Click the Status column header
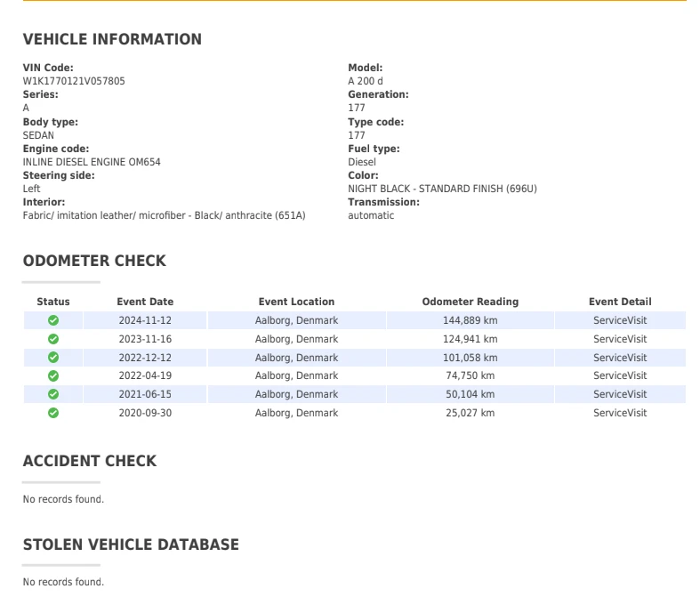Screen dimensions: 700x605 (53, 302)
